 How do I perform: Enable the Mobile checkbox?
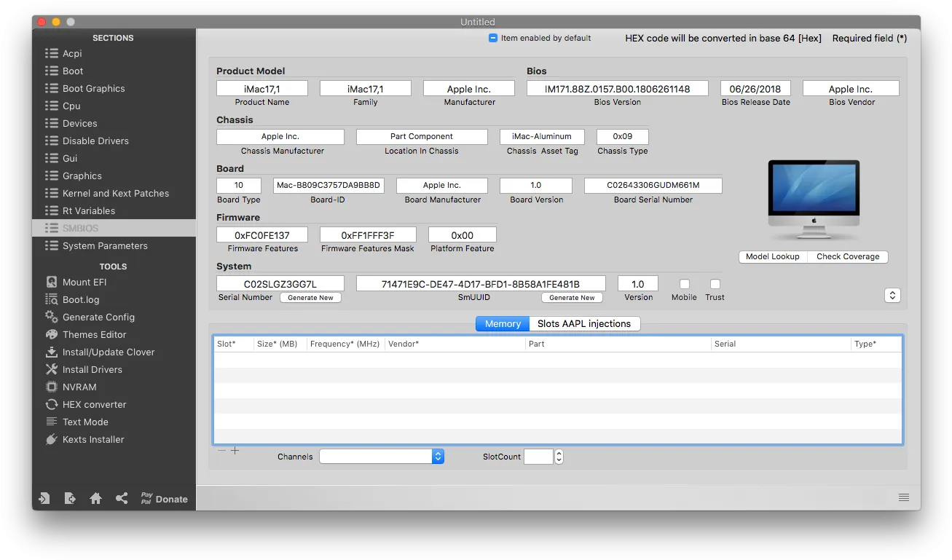point(685,284)
